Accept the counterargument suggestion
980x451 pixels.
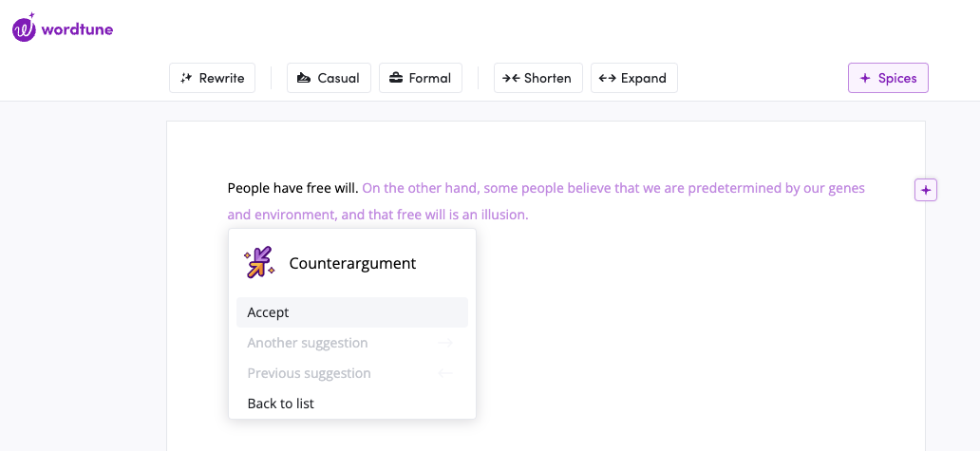point(351,312)
